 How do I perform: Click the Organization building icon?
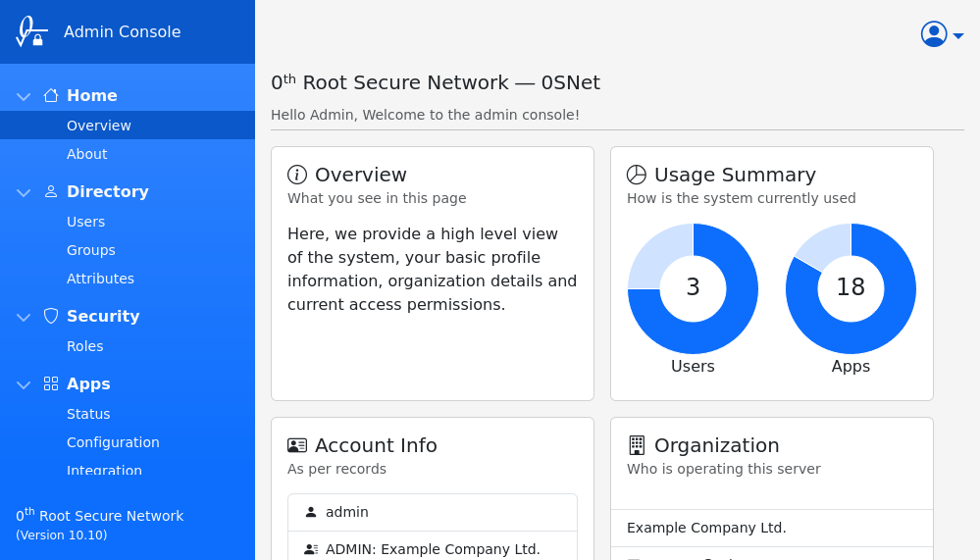(637, 445)
